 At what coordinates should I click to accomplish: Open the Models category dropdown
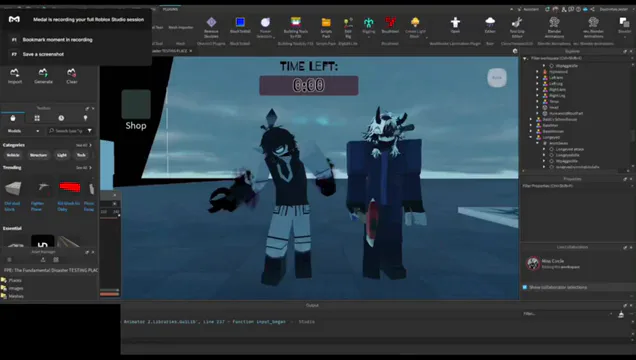(x=24, y=131)
